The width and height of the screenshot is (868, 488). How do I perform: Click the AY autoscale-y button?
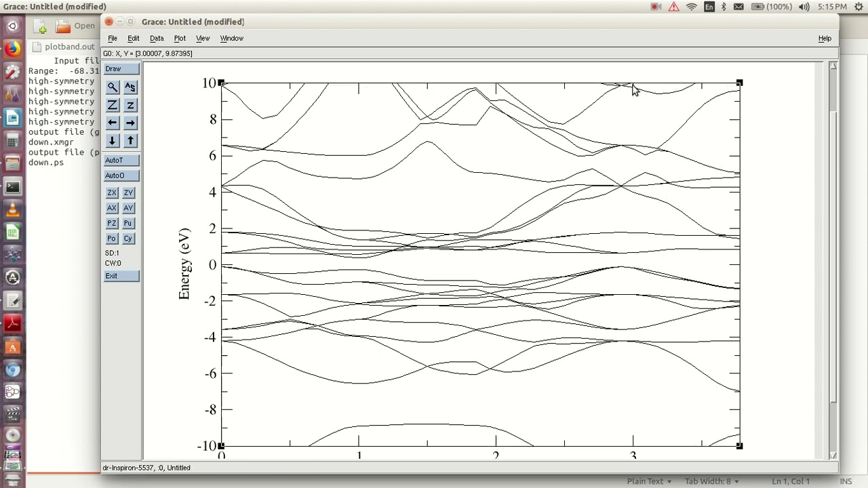[x=128, y=208]
